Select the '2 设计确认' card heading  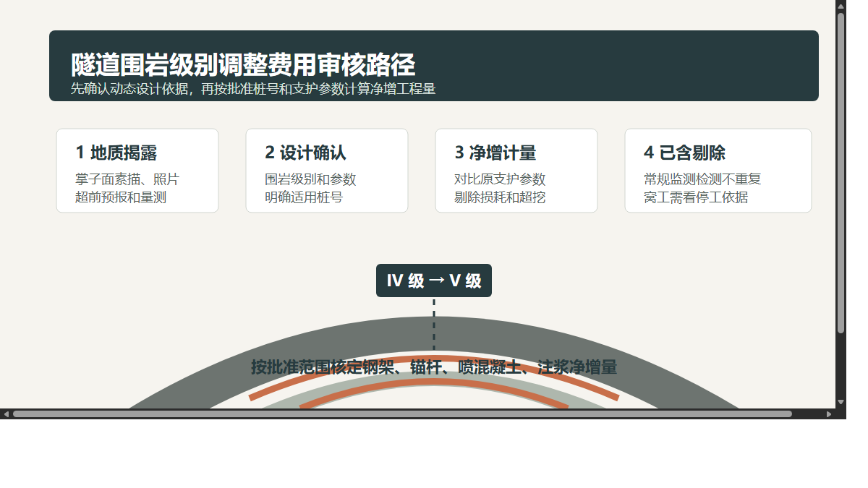pyautogui.click(x=306, y=153)
